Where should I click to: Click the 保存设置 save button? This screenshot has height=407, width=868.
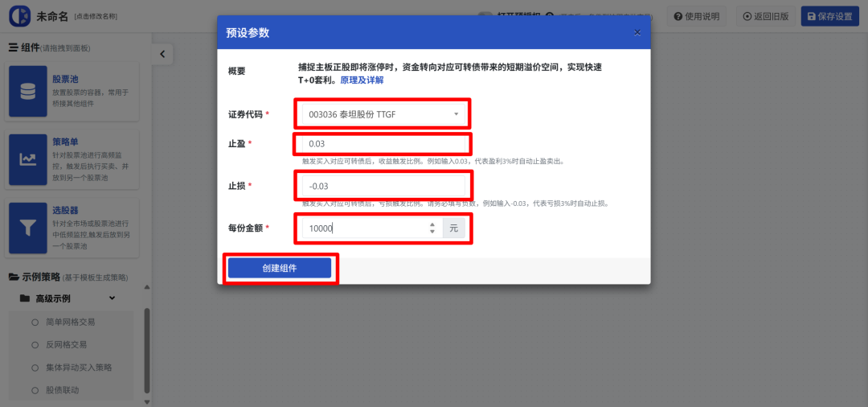click(829, 16)
